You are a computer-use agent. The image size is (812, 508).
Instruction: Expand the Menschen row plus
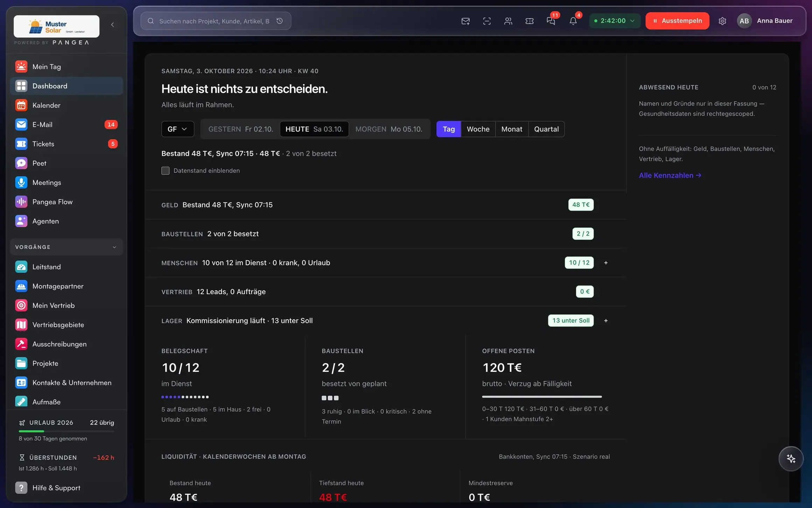point(606,263)
